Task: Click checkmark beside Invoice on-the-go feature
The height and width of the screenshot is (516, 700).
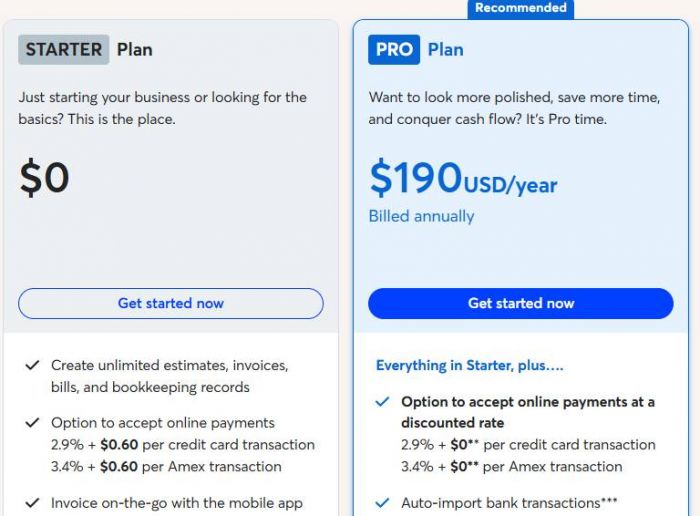Action: point(32,503)
